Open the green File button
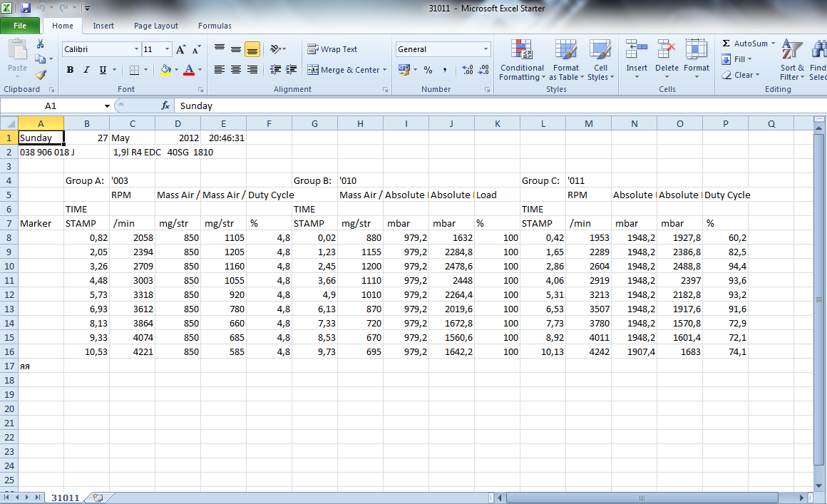 point(20,26)
